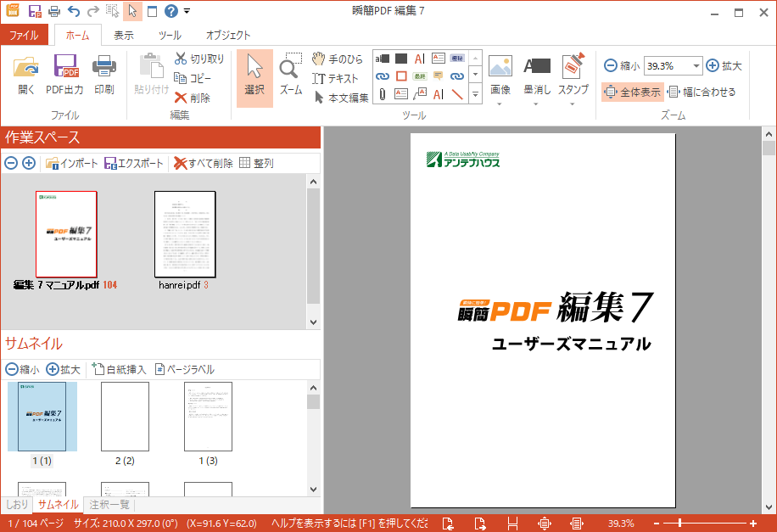Export with エクスポート in workspace
Image resolution: width=777 pixels, height=532 pixels.
click(x=134, y=163)
